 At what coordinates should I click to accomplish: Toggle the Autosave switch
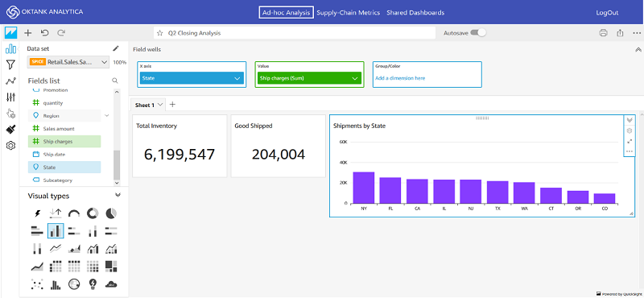point(478,33)
